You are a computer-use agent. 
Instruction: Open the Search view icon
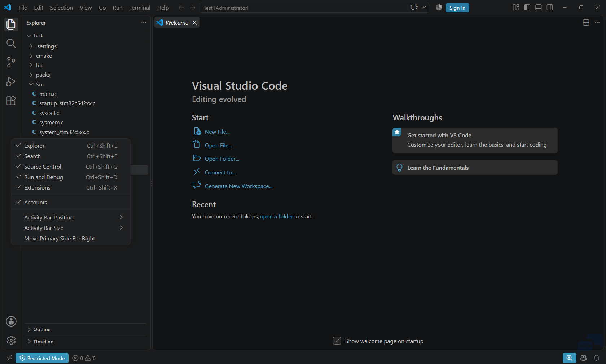pyautogui.click(x=11, y=44)
